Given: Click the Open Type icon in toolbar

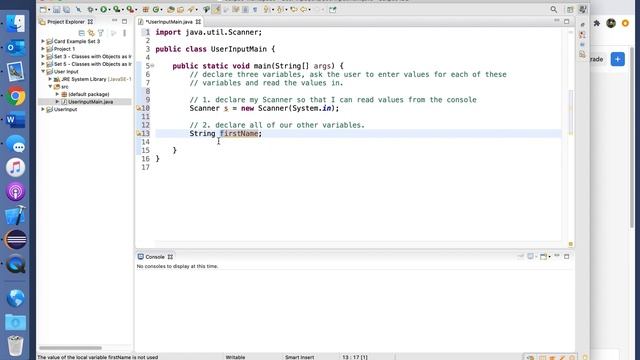Looking at the screenshot, I should tap(171, 9).
